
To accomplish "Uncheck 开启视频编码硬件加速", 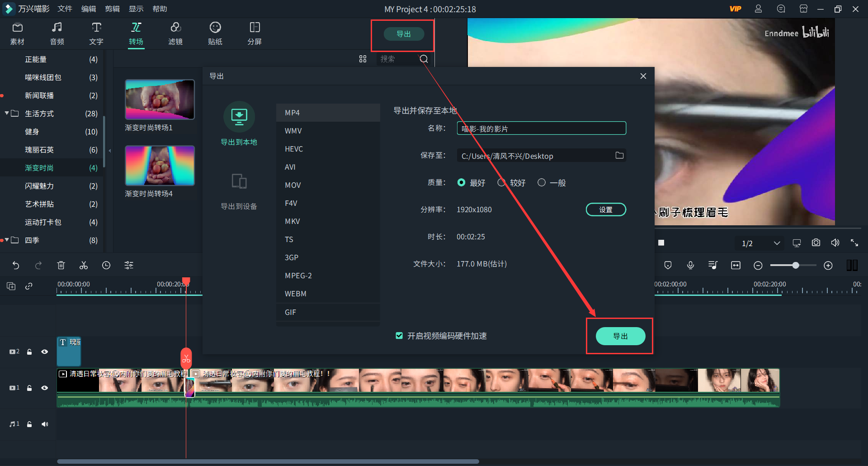I will pos(399,335).
